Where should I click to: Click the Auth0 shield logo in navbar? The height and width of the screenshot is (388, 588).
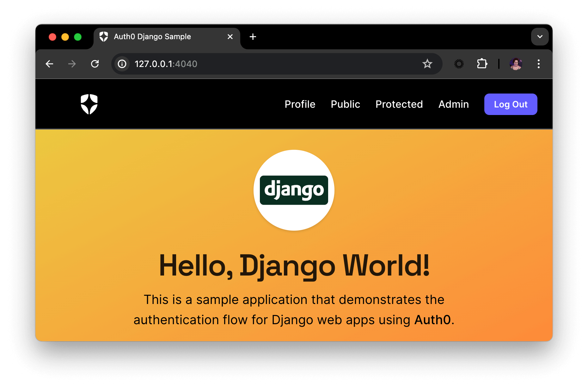point(89,104)
